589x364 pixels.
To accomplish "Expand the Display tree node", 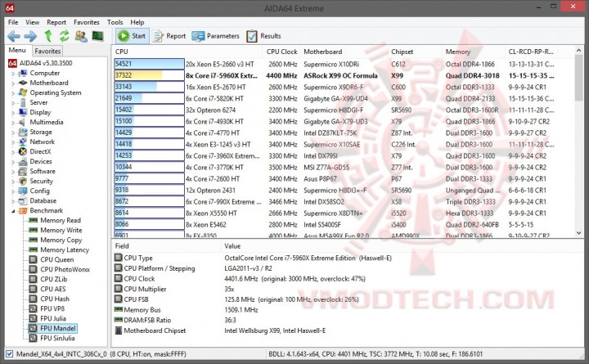I will pyautogui.click(x=13, y=112).
